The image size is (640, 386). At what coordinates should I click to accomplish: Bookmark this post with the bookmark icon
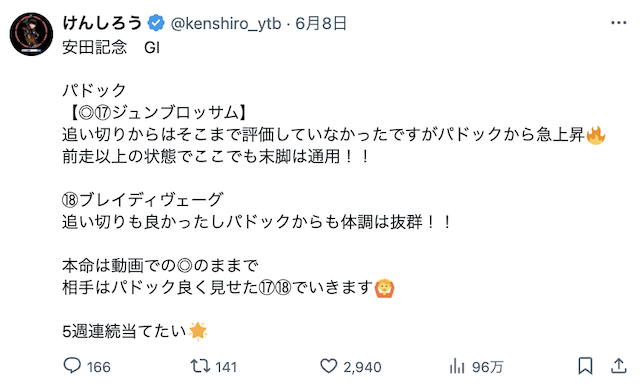pos(585,366)
